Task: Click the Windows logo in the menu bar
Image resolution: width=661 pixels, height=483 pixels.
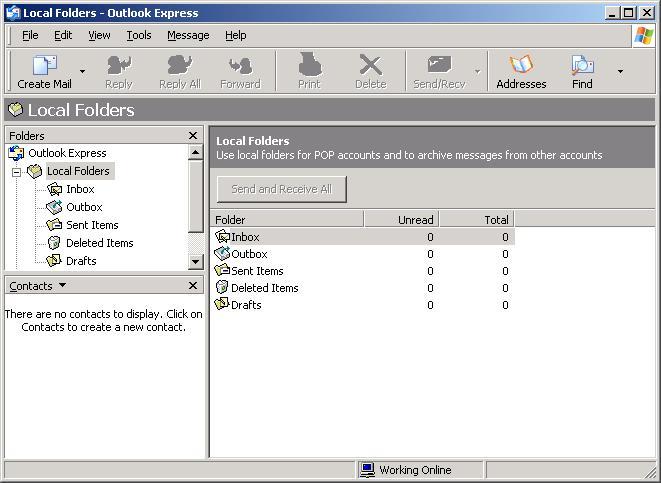Action: [x=644, y=36]
